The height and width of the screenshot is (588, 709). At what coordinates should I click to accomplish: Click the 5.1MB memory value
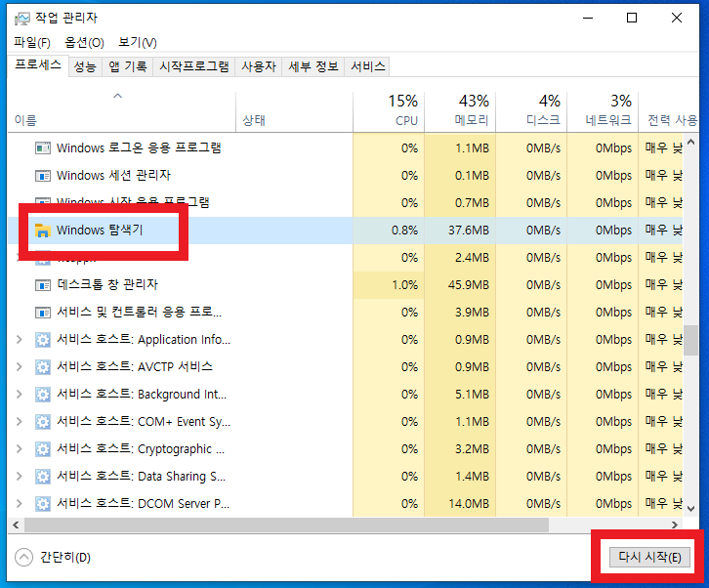472,394
